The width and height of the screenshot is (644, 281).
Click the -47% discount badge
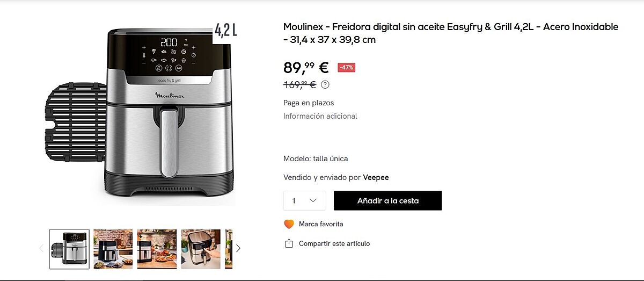click(x=346, y=68)
